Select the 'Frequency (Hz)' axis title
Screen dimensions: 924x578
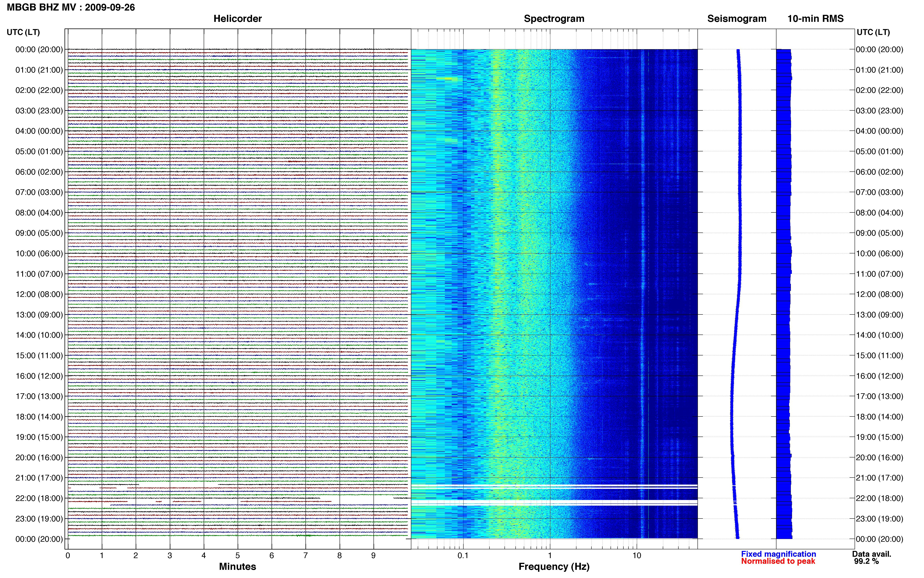(x=554, y=566)
